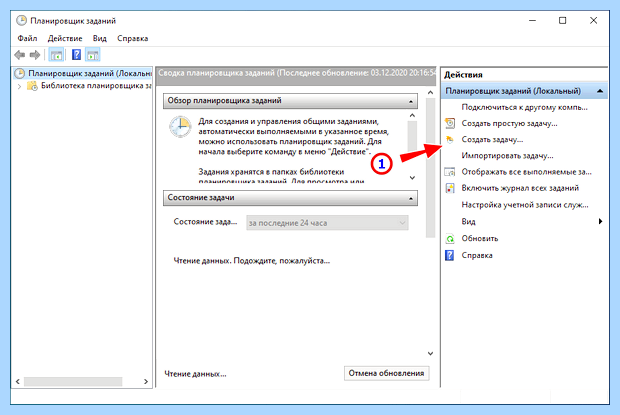Open the Действие menu
Viewport: 620px width, 415px height.
click(x=65, y=38)
